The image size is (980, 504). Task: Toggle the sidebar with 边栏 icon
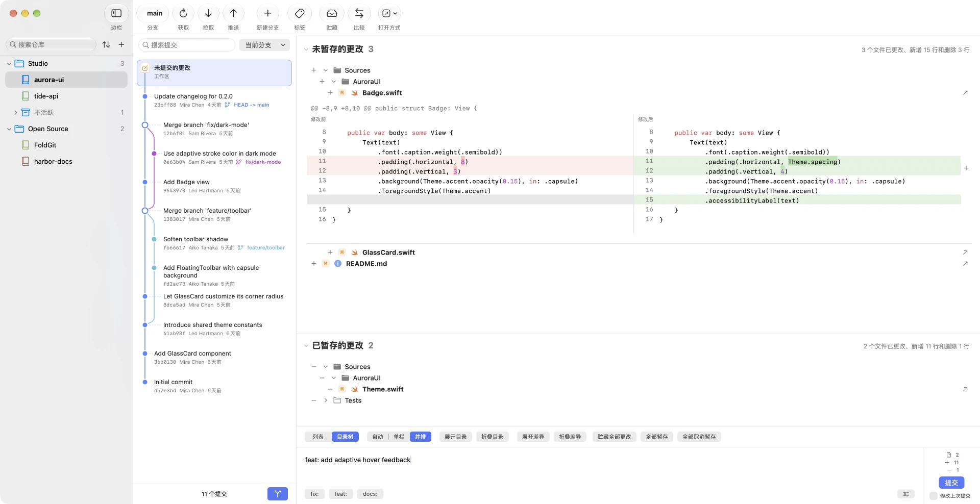(116, 13)
